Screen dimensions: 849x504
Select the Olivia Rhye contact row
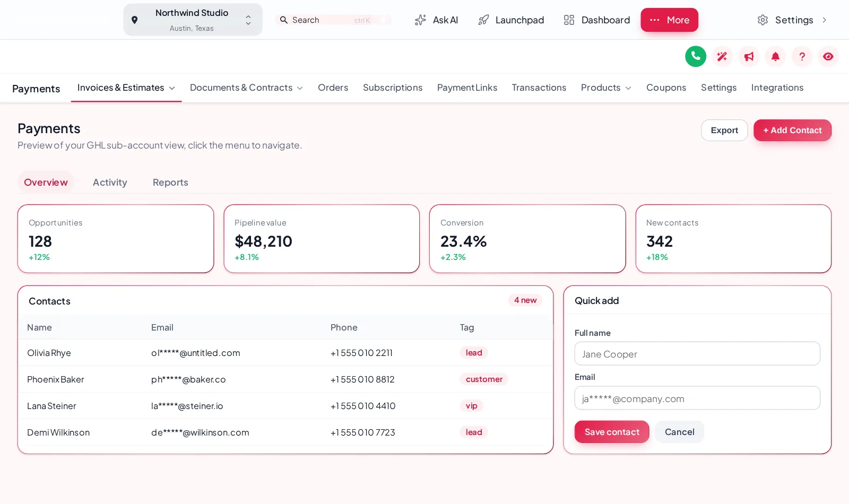click(285, 353)
